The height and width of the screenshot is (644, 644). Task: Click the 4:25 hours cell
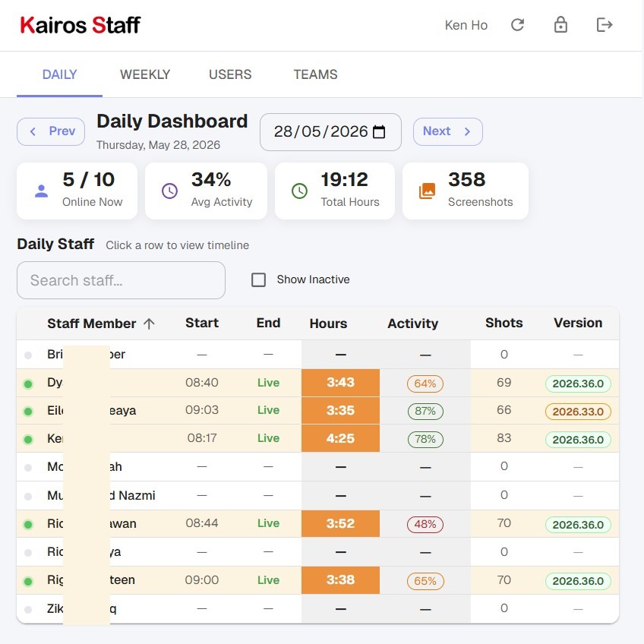340,438
